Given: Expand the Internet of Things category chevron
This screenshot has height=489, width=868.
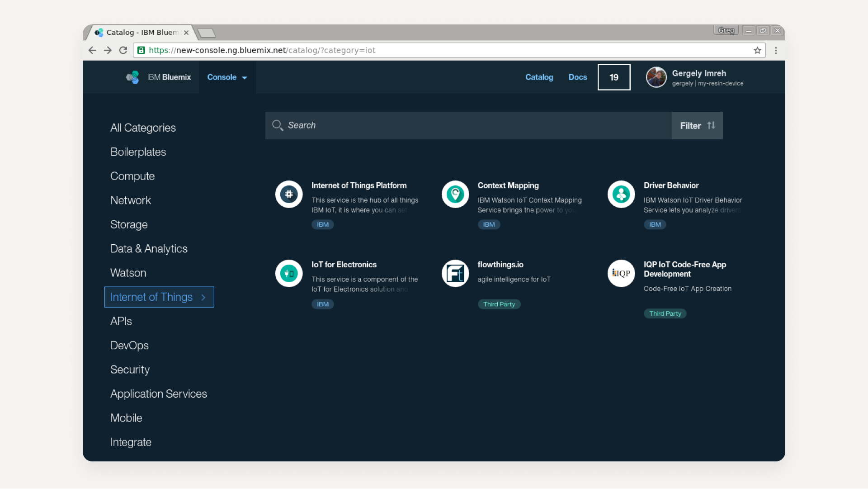Looking at the screenshot, I should (x=203, y=297).
